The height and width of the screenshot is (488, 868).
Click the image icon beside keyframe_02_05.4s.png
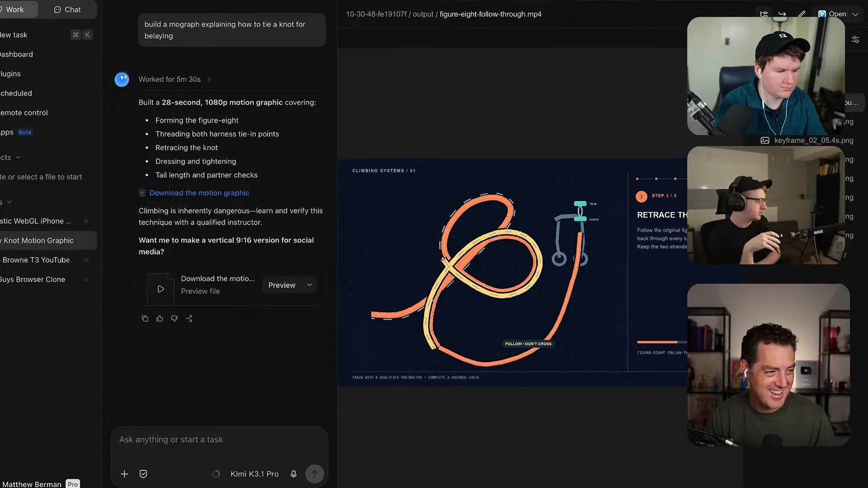pos(765,140)
